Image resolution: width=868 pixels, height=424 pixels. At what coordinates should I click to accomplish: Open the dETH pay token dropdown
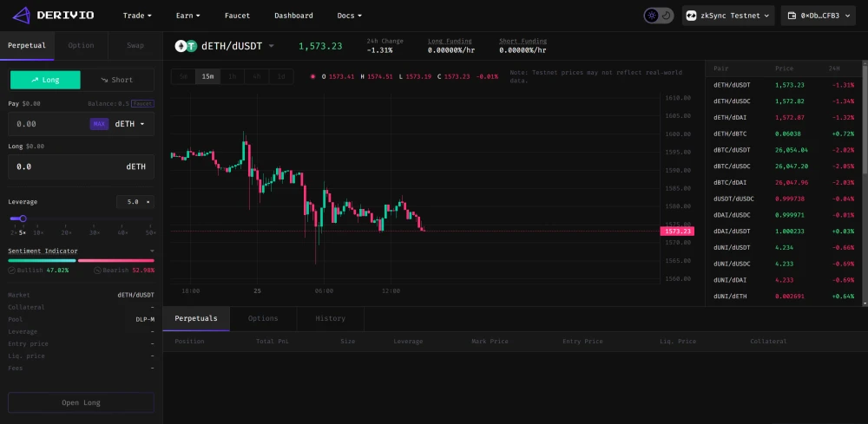[129, 124]
